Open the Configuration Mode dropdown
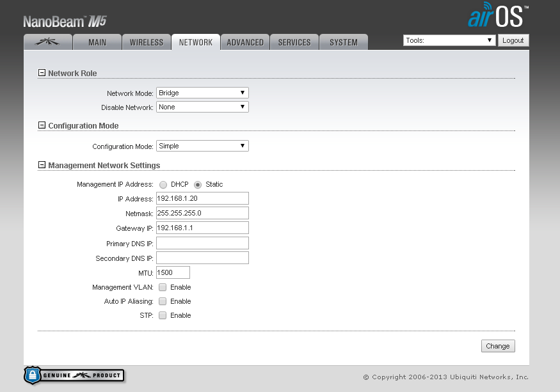560x392 pixels. coord(202,146)
